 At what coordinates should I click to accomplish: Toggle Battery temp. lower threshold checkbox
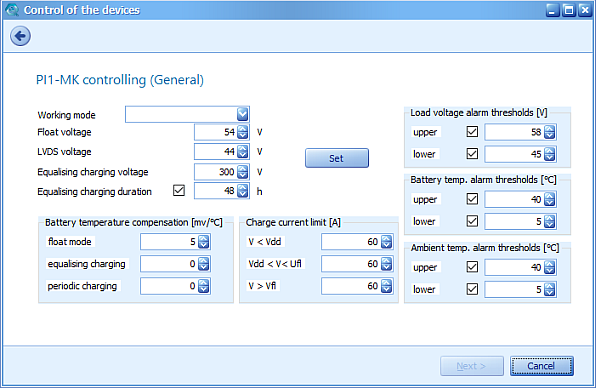(472, 221)
